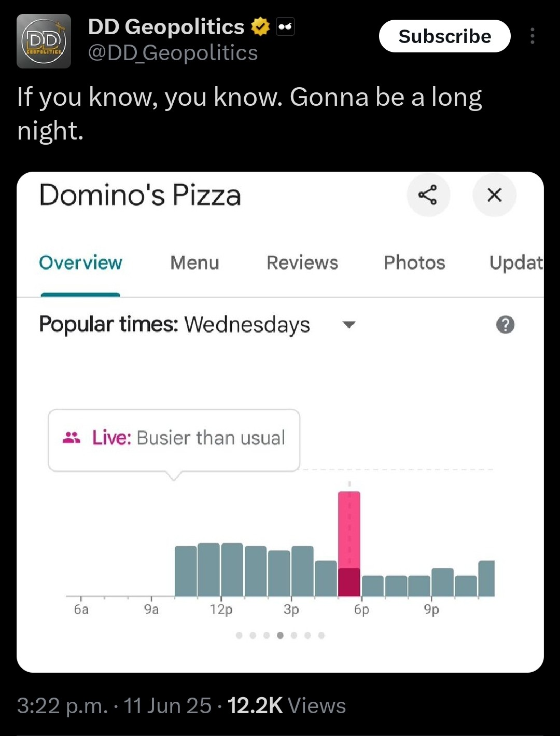Open the Photos tab
Image resolution: width=560 pixels, height=736 pixels.
[414, 263]
